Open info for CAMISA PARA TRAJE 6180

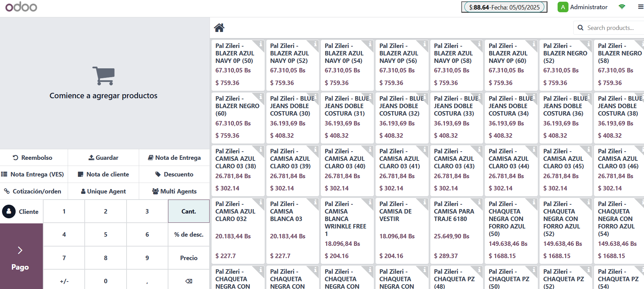coord(479,202)
